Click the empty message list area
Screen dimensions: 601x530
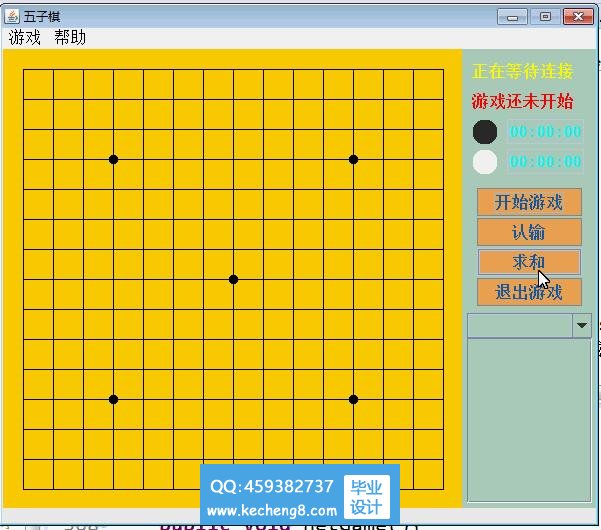coord(529,420)
